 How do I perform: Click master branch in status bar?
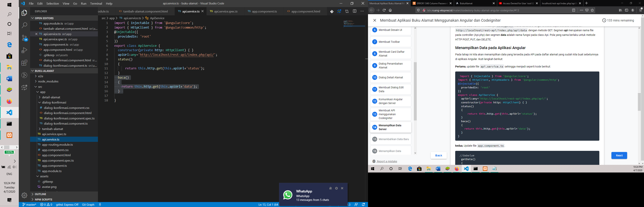tap(29, 205)
